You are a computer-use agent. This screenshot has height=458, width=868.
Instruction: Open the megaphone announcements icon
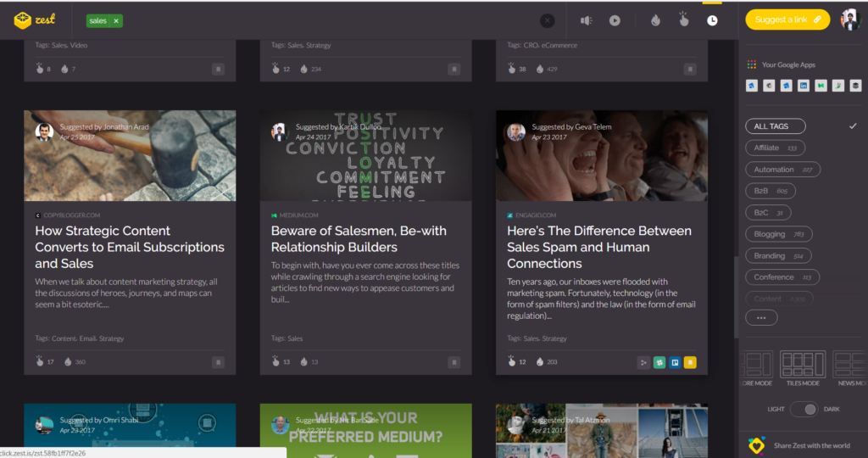coord(586,20)
